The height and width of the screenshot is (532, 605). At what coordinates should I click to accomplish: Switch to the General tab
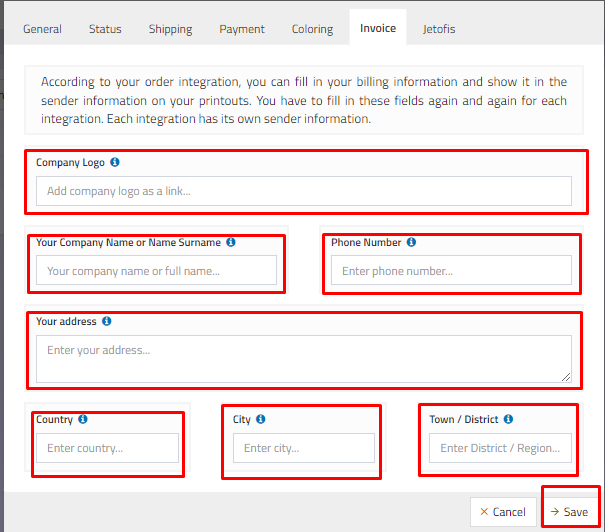(42, 29)
